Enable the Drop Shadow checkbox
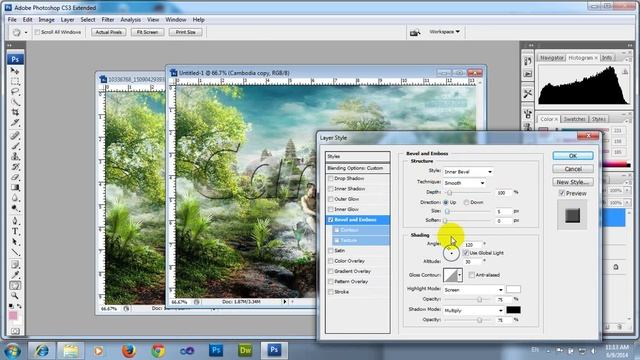This screenshot has height=360, width=640. coord(331,179)
